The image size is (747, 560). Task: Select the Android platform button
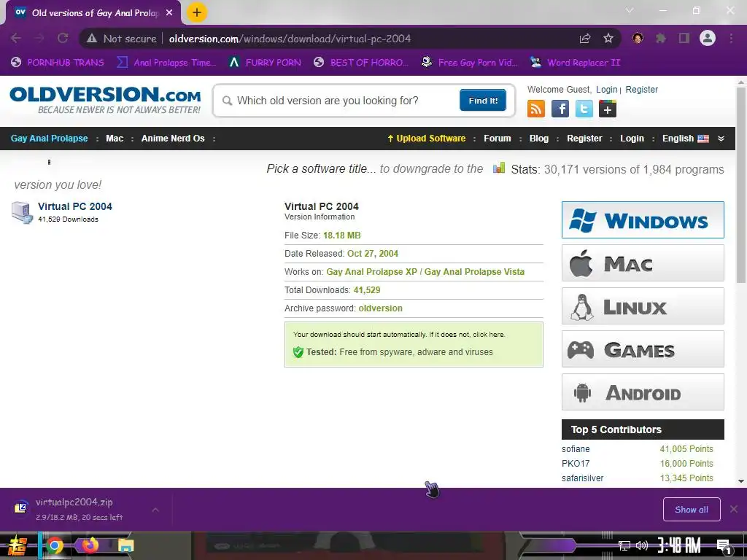point(643,392)
